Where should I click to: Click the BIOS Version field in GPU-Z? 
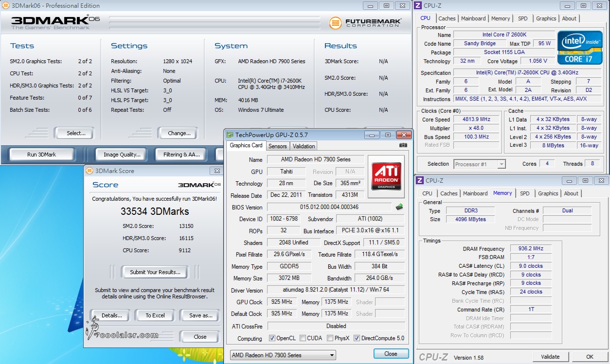tap(329, 208)
